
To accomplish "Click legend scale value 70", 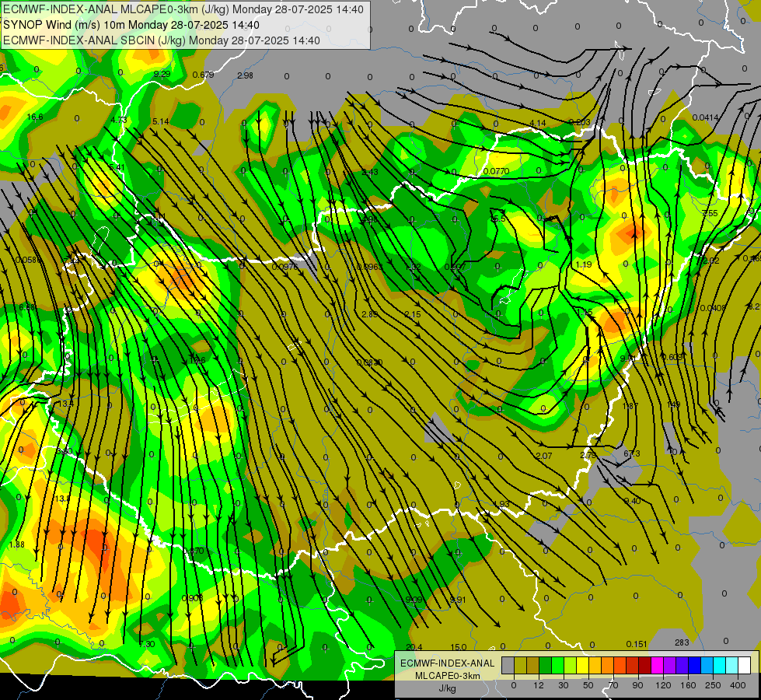I will [x=613, y=685].
